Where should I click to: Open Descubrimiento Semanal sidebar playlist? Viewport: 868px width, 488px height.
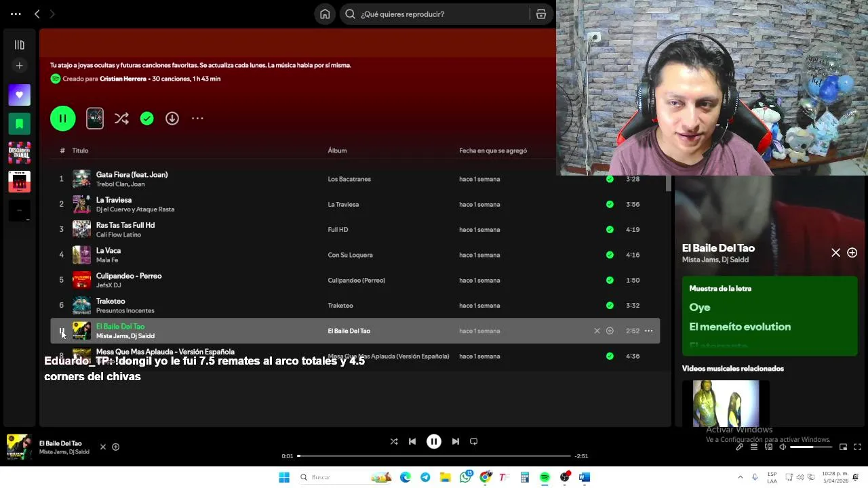(19, 152)
